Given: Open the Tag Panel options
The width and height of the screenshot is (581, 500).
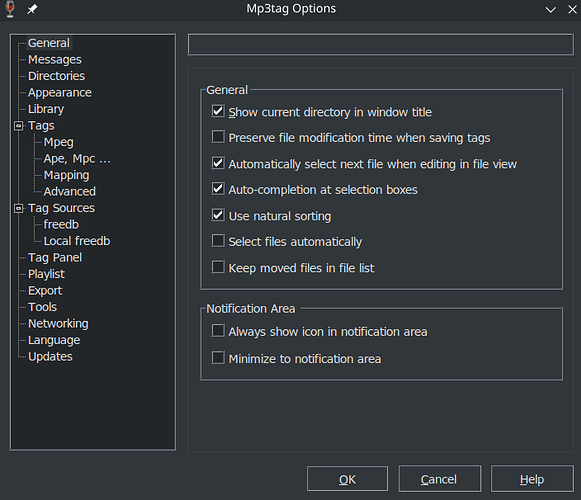Looking at the screenshot, I should point(55,258).
